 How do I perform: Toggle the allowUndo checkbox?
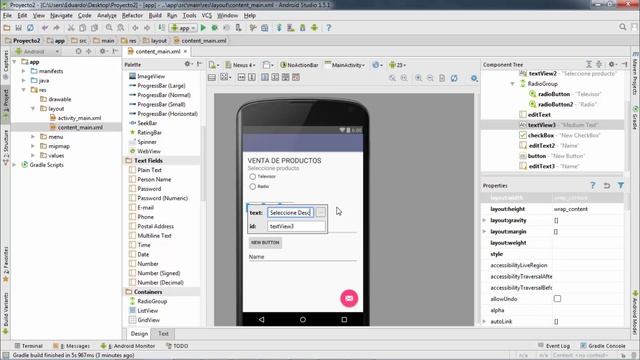(557, 299)
